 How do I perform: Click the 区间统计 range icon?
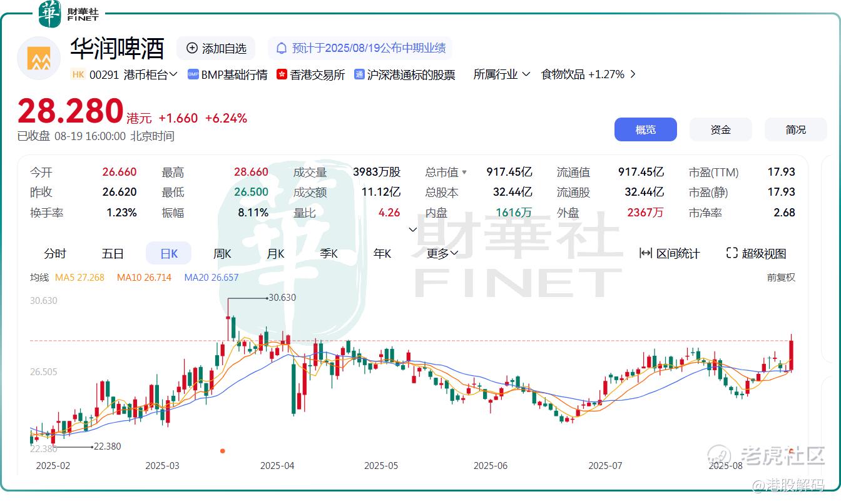646,253
